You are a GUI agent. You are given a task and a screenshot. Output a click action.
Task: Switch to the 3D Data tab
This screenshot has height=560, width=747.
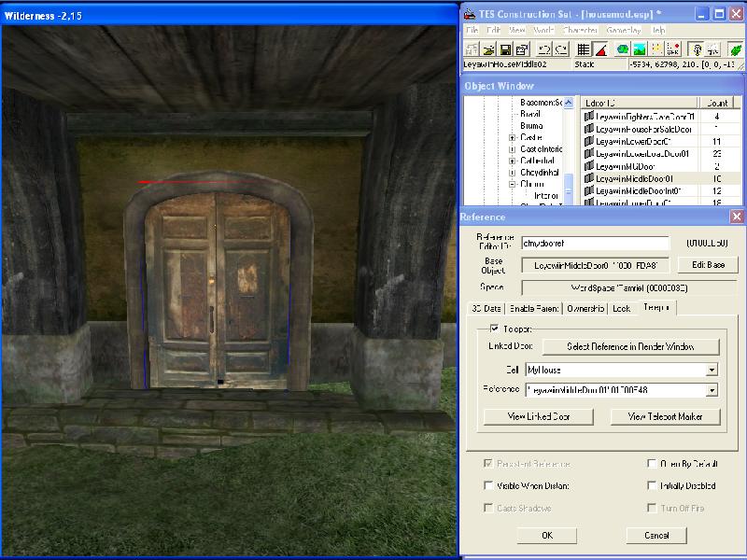tap(486, 309)
